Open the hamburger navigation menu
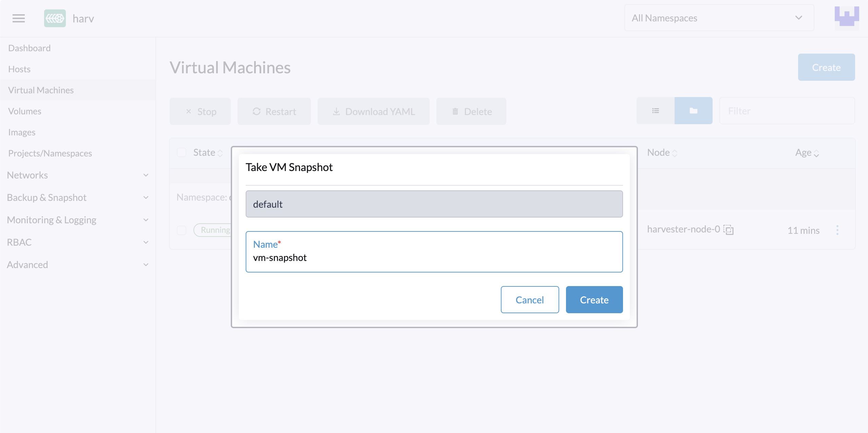Viewport: 868px width, 433px height. pos(19,18)
